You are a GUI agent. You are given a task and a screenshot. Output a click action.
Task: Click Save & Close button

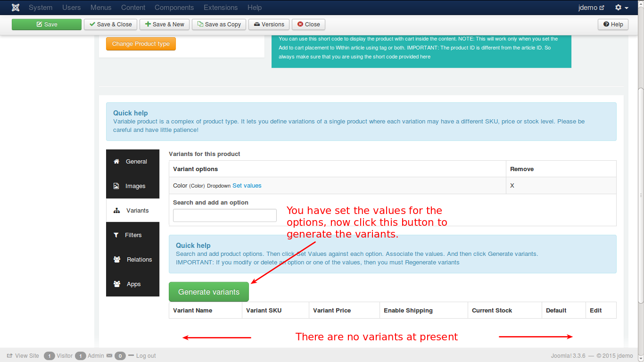pyautogui.click(x=110, y=25)
